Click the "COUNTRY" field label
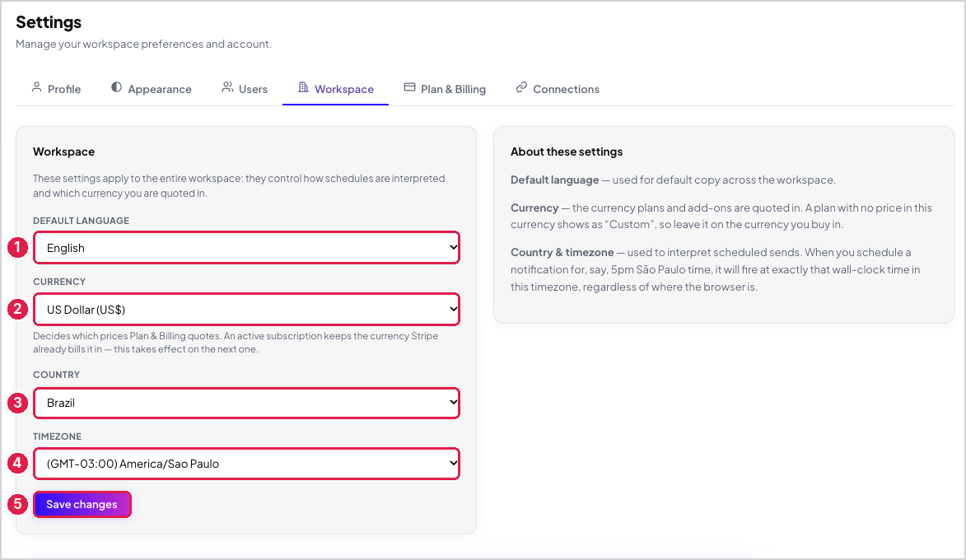Viewport: 966px width, 560px height. pos(57,375)
